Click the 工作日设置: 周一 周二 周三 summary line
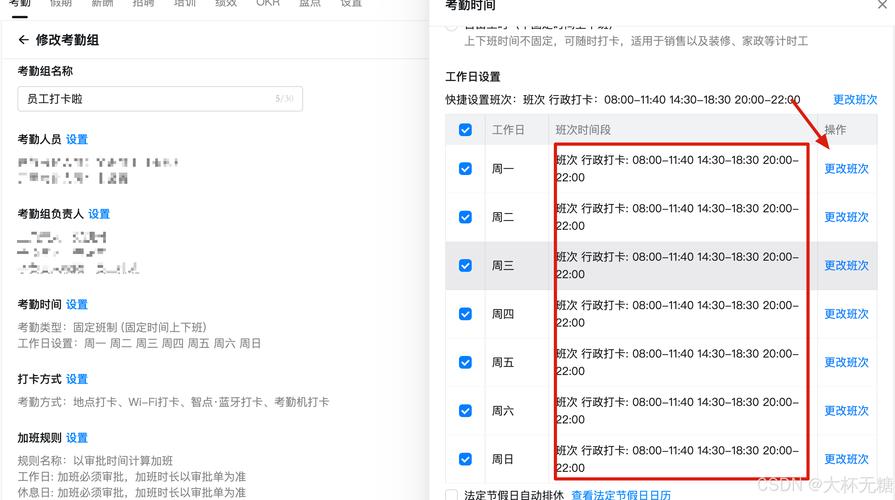895x500 pixels. [x=139, y=343]
